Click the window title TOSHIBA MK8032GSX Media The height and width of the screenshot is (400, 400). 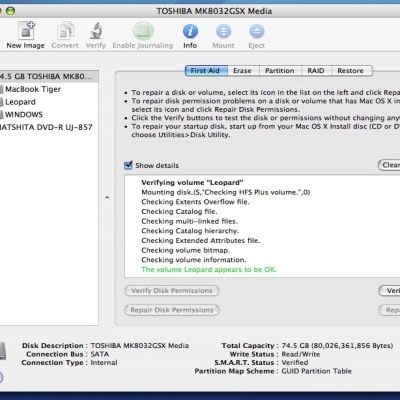[214, 11]
